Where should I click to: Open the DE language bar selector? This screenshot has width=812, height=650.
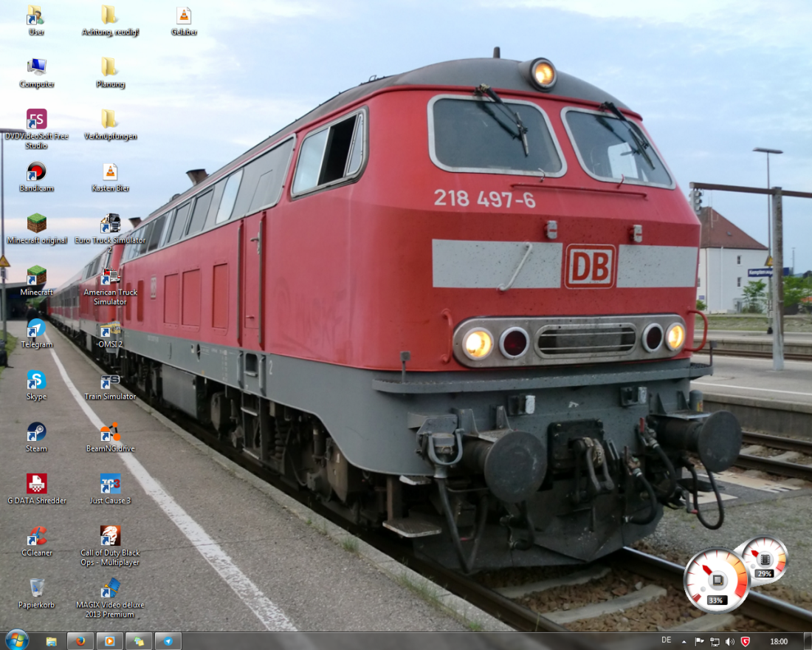[667, 640]
